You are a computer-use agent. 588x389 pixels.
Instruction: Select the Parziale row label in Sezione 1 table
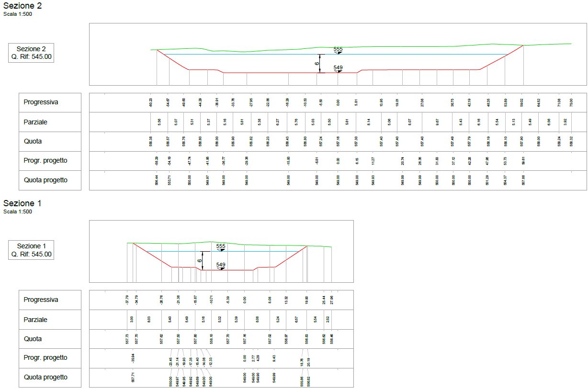coord(36,320)
